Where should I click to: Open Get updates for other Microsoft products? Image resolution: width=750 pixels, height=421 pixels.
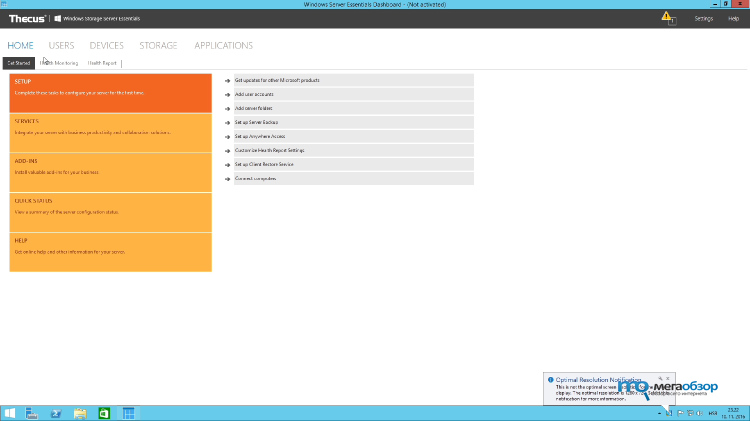pyautogui.click(x=353, y=80)
